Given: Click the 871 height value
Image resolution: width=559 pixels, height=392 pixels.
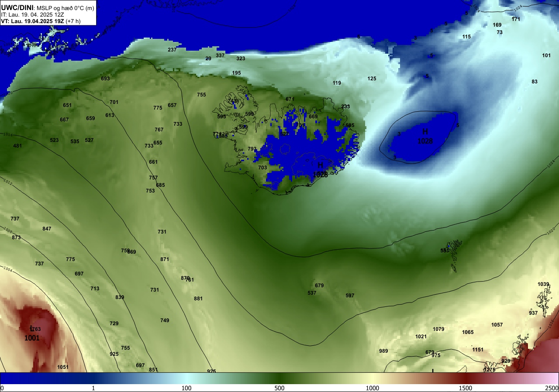Looking at the screenshot, I should 165,259.
